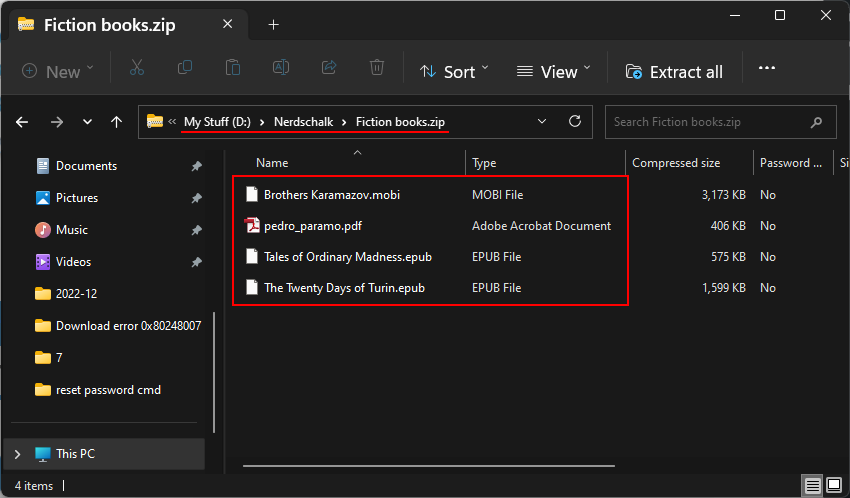Click the Rename icon in toolbar
Screen dimensions: 850x498
tap(281, 69)
